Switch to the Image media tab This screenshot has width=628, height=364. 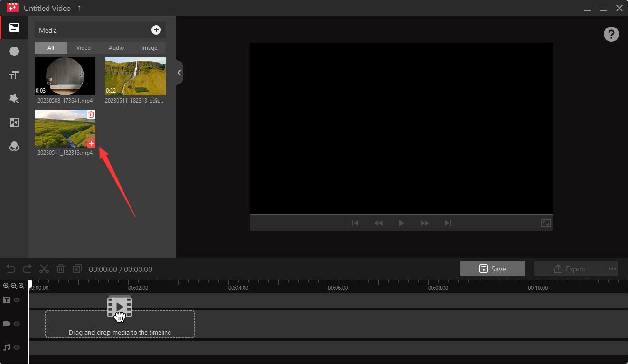(x=149, y=47)
